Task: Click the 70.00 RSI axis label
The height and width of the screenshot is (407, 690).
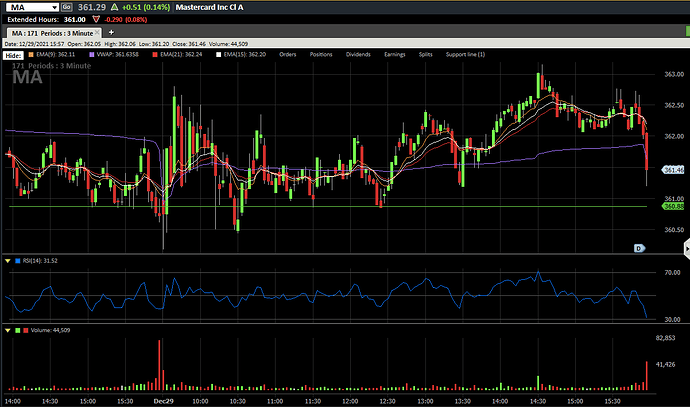Action: 672,273
